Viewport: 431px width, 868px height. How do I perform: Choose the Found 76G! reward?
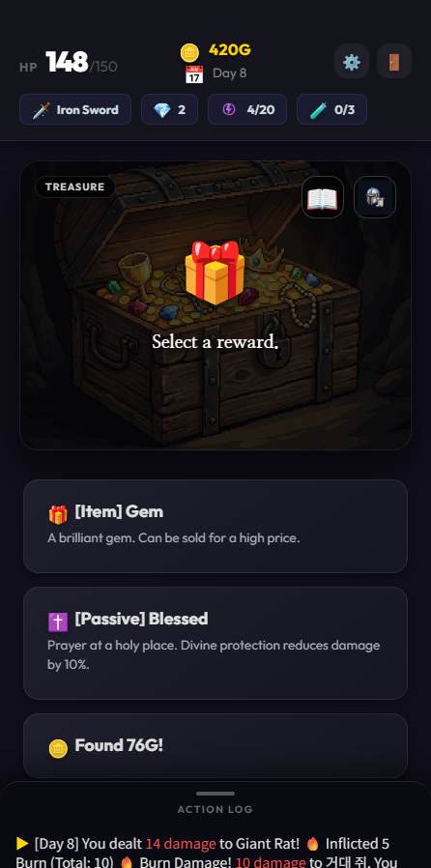(215, 745)
